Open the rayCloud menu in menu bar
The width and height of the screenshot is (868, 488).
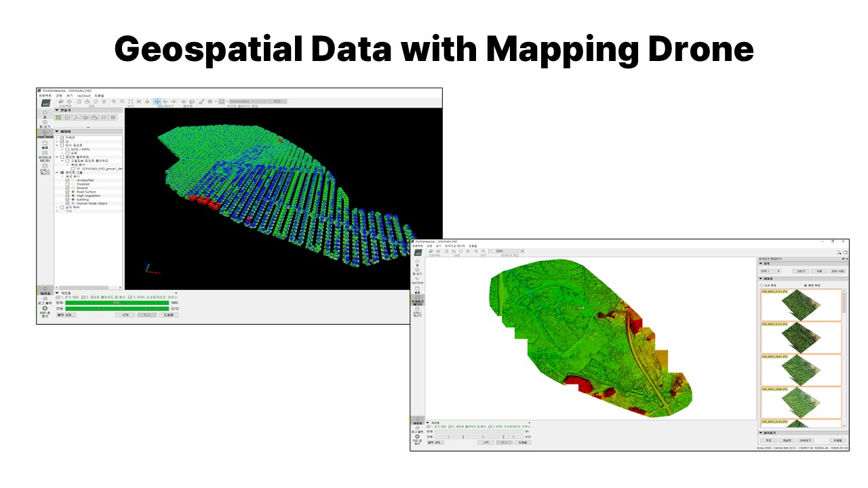tap(83, 96)
